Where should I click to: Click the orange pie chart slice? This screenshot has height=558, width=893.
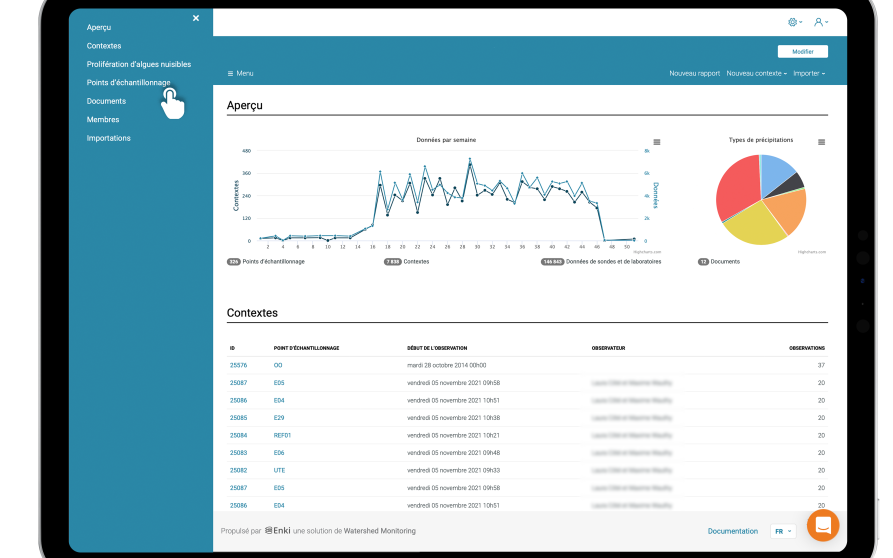(x=790, y=210)
